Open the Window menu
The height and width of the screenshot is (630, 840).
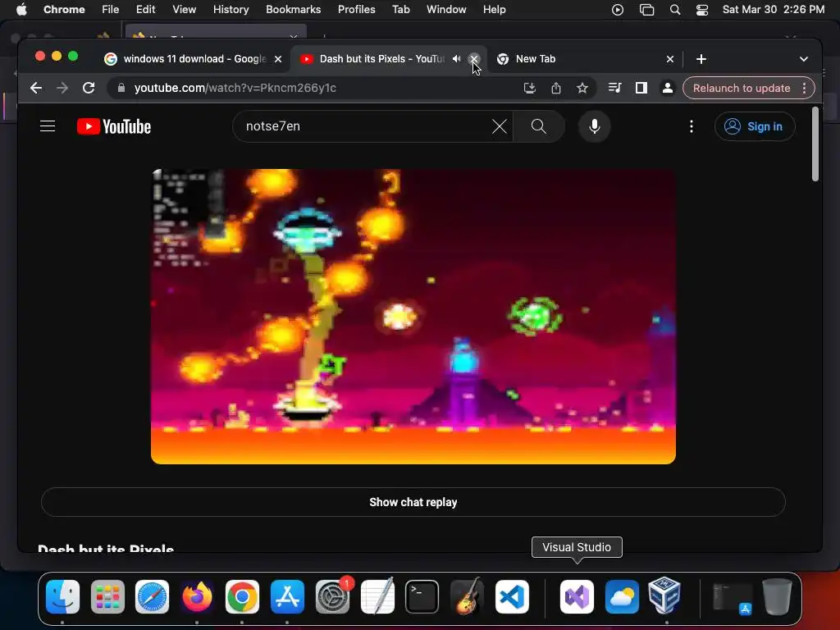point(446,10)
